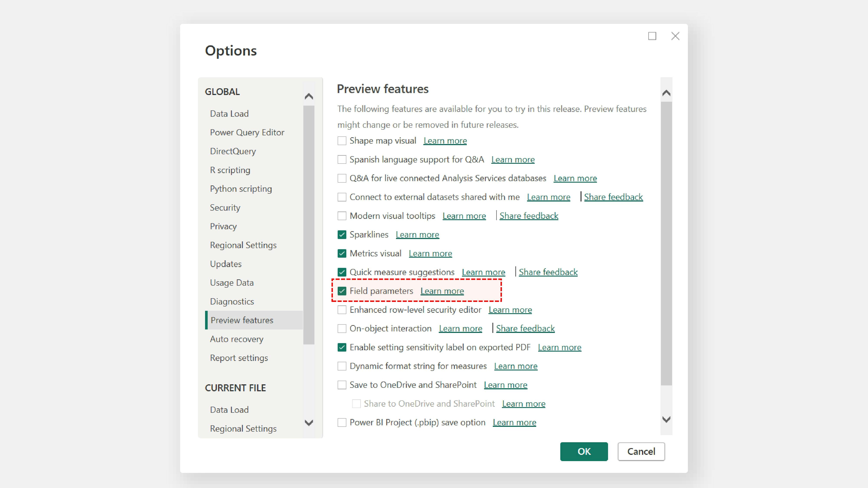Maximize the Options dialog window
This screenshot has width=868, height=488.
pos(652,36)
